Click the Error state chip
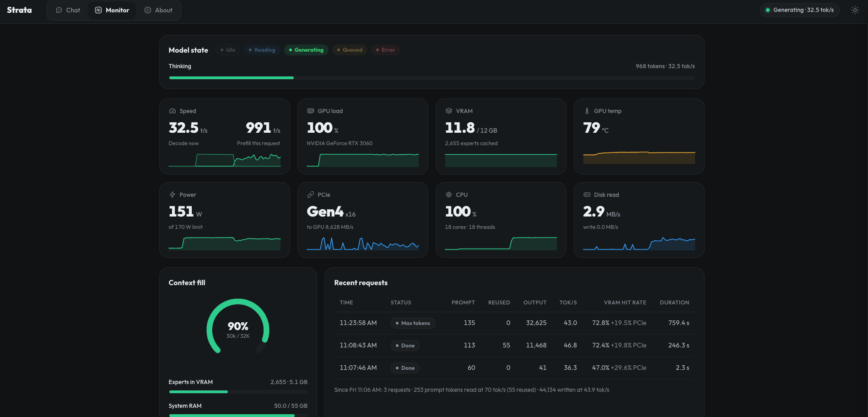The image size is (868, 417). pos(385,50)
